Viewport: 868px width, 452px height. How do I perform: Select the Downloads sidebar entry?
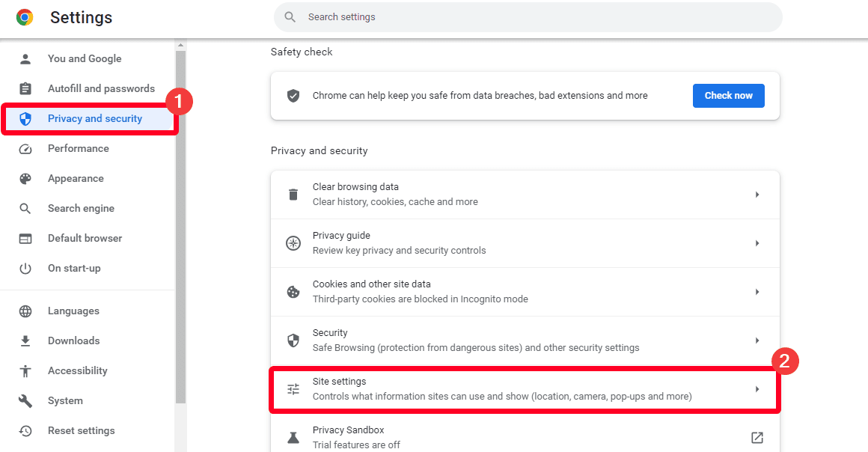[73, 340]
